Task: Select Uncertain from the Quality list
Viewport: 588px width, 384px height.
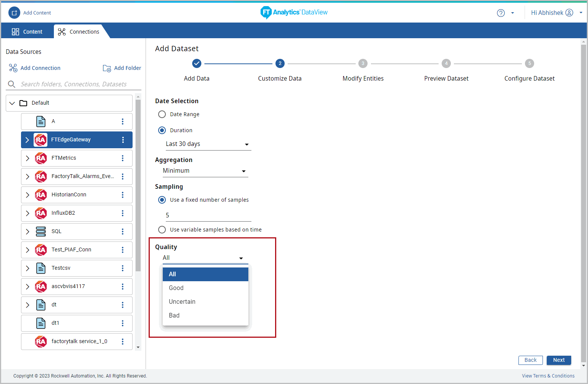Action: coord(182,302)
